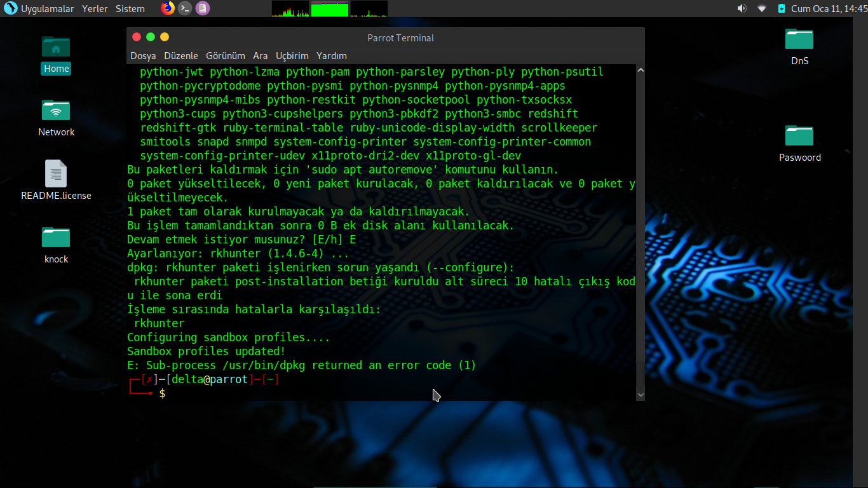Open the DnS desktop folder
This screenshot has height=488, width=868.
click(x=799, y=46)
